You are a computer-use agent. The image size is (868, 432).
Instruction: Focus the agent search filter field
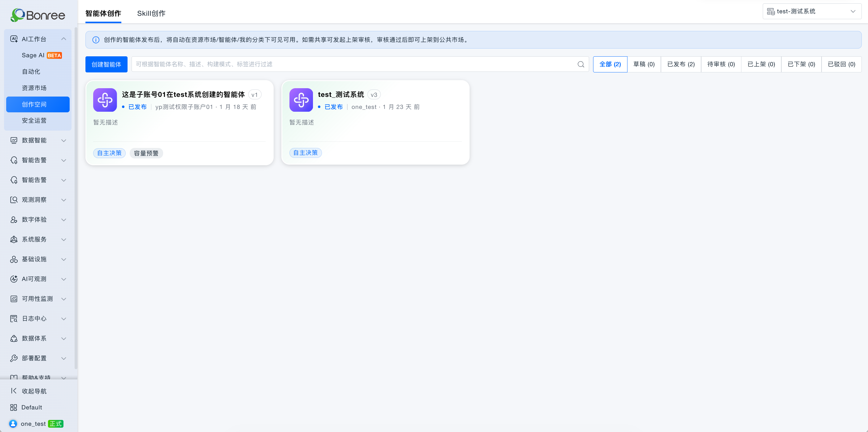click(x=360, y=64)
